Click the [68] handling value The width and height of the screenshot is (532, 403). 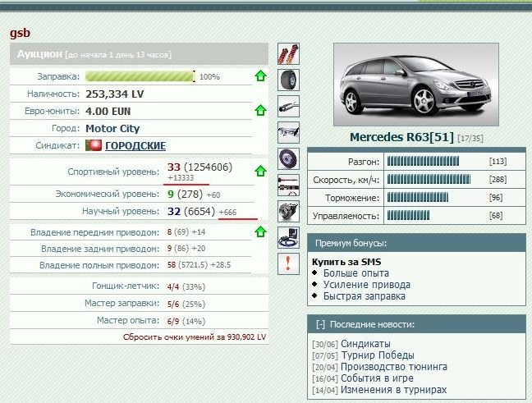point(496,215)
